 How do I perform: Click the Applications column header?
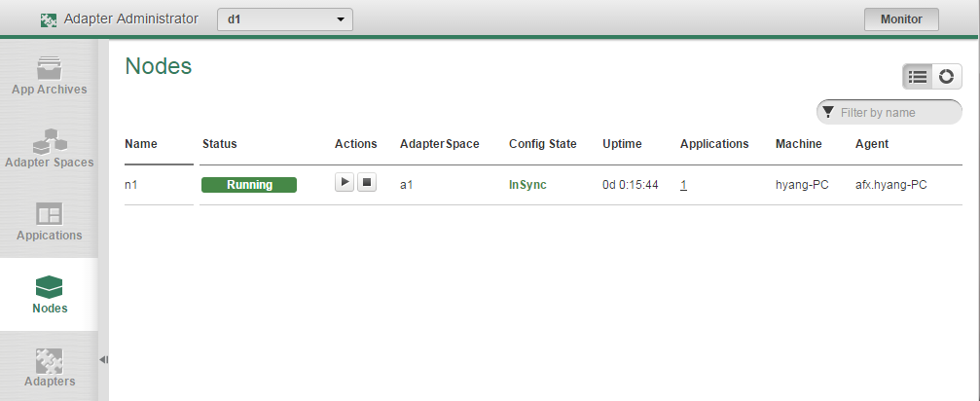pyautogui.click(x=714, y=144)
